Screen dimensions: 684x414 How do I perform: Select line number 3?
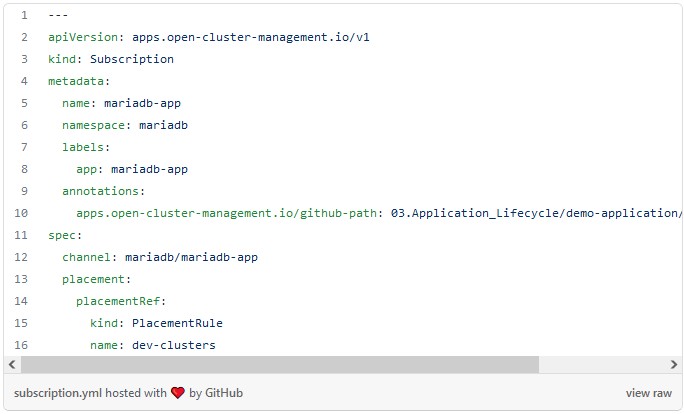[x=24, y=59]
